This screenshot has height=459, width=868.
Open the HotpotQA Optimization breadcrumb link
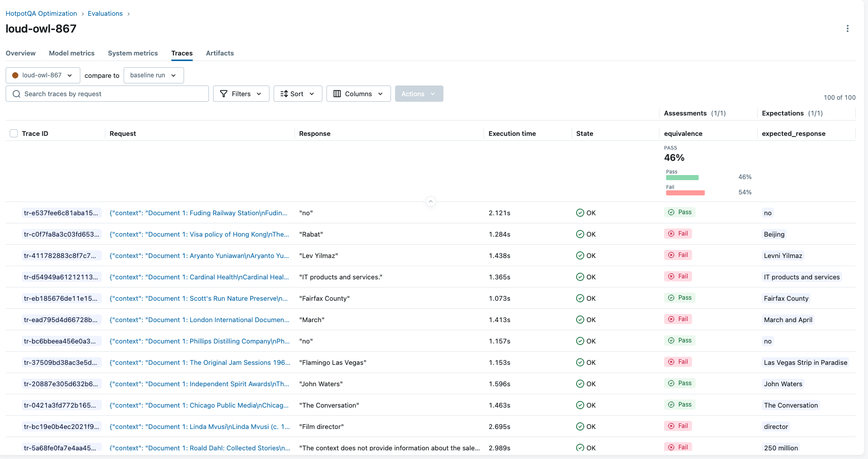point(41,14)
